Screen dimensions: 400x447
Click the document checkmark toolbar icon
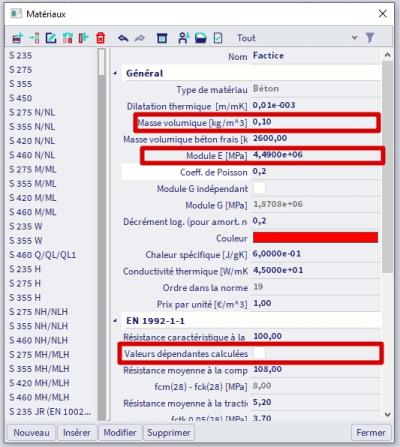click(x=218, y=38)
